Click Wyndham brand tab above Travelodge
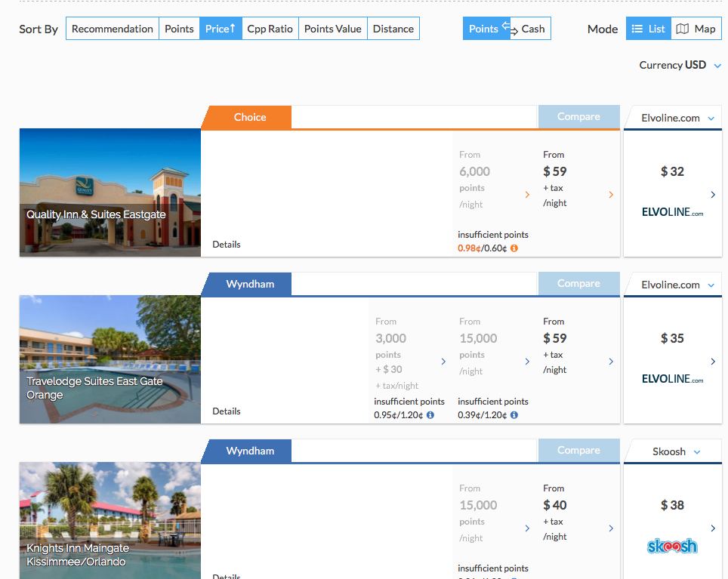The height and width of the screenshot is (579, 728). click(248, 284)
